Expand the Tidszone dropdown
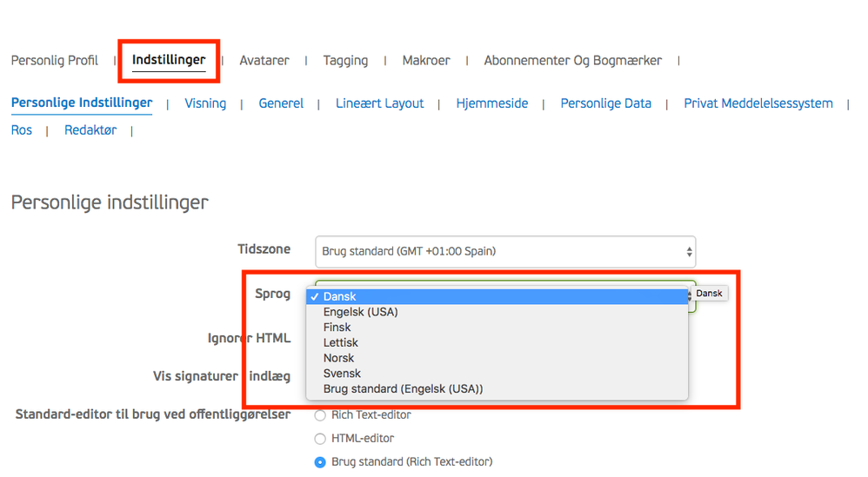 tap(504, 252)
